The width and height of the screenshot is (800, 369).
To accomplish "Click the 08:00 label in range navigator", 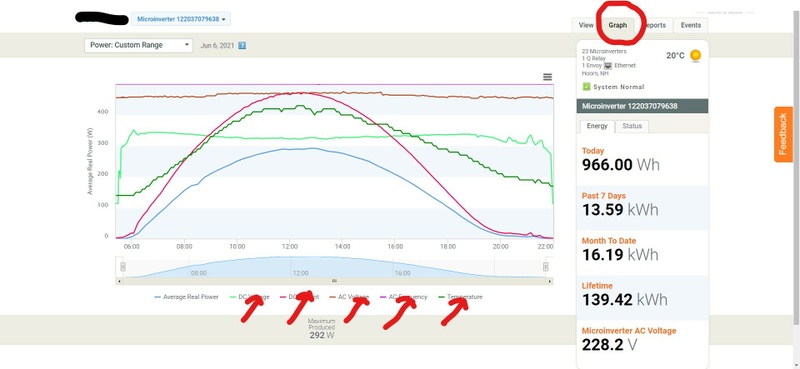I will click(198, 273).
